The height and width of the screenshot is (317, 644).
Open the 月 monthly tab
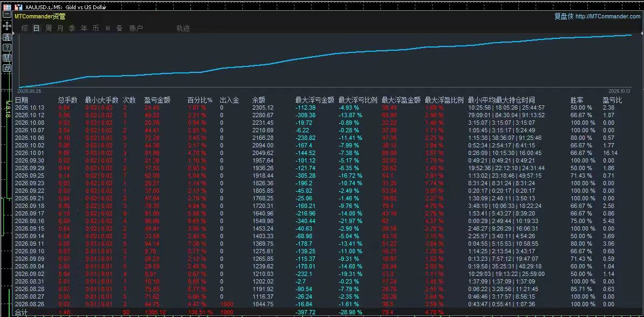60,29
